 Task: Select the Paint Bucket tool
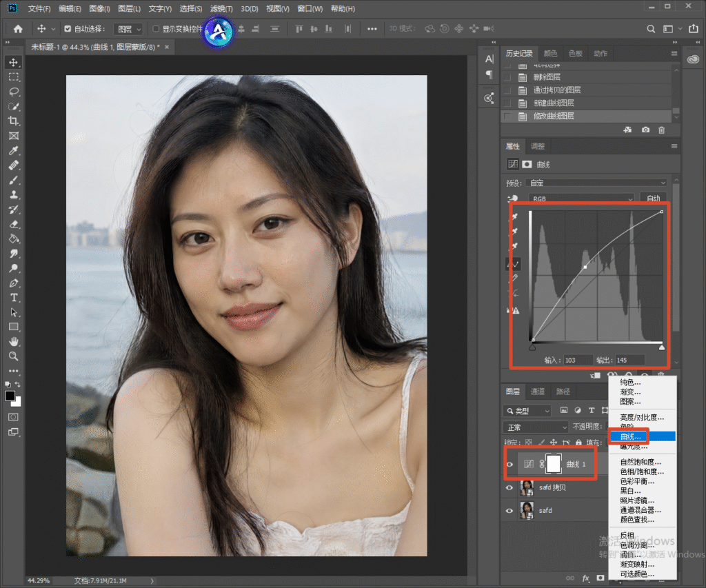click(14, 239)
